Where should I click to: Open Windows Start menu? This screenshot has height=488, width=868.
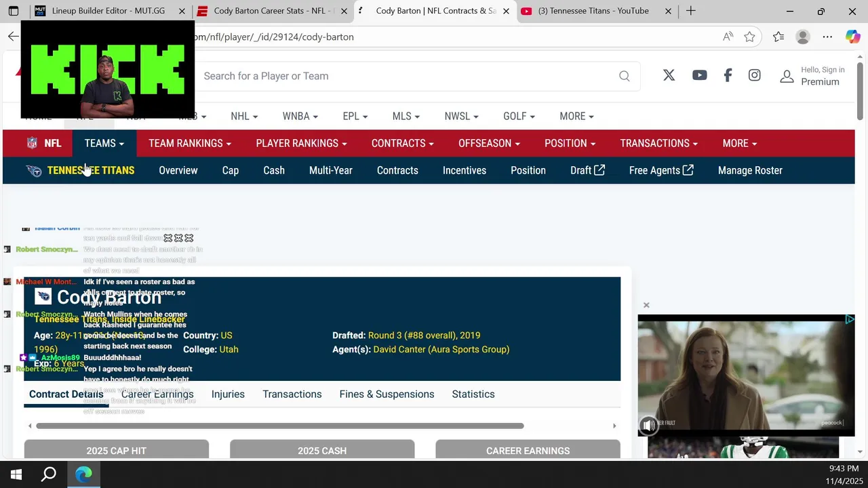(x=16, y=474)
